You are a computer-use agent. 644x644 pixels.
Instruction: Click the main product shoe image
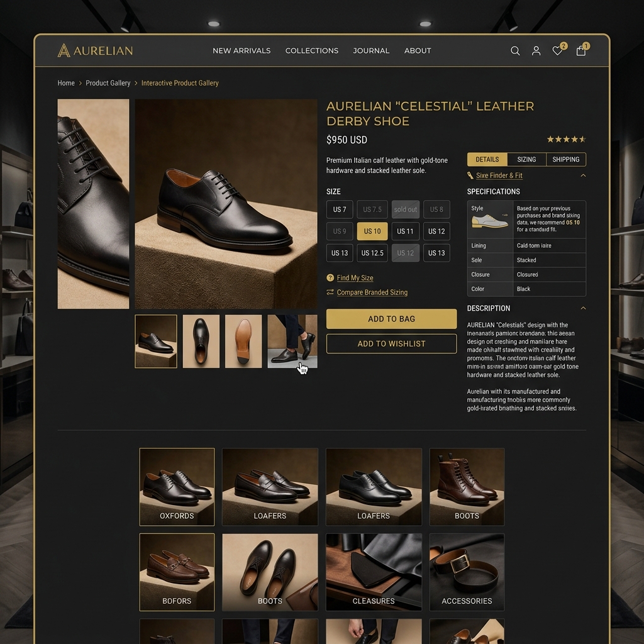(226, 204)
